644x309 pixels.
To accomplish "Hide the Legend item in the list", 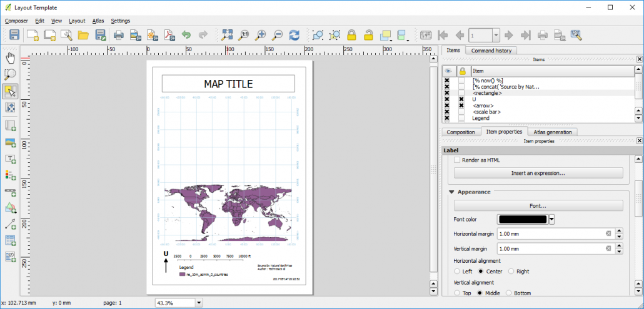I will coord(447,118).
